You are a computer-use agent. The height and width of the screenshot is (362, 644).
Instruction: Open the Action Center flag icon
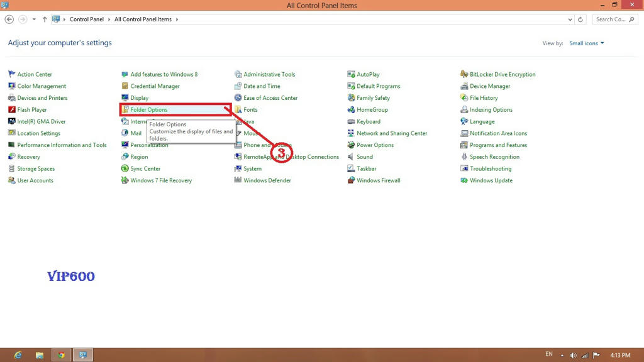pos(11,74)
